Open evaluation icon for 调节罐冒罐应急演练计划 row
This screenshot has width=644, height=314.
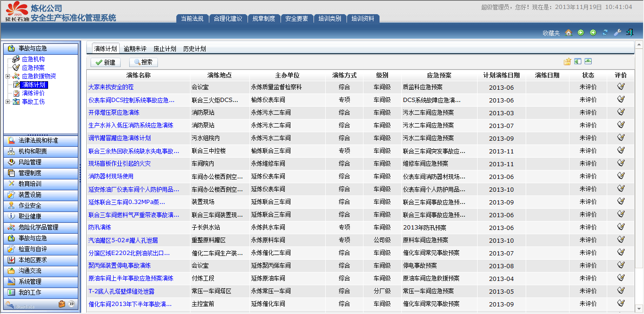coord(621,137)
